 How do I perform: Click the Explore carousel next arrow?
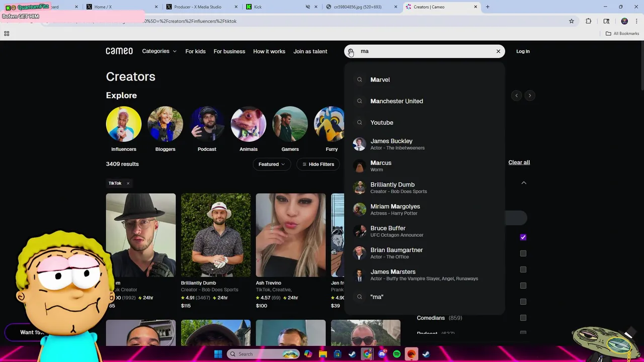pyautogui.click(x=529, y=96)
